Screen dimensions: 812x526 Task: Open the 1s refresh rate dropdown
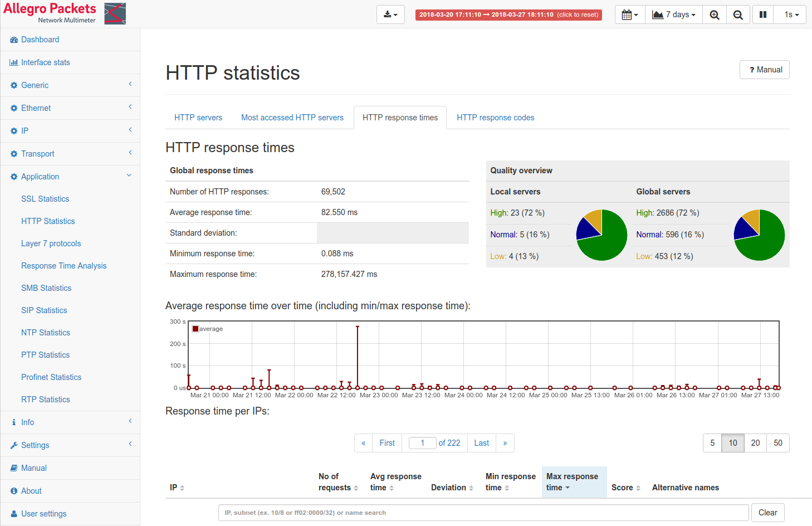pyautogui.click(x=791, y=15)
